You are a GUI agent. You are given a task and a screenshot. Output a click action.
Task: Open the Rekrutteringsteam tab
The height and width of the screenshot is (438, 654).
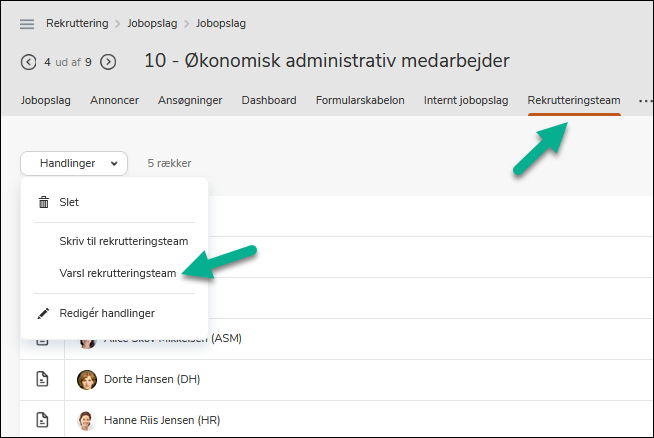574,100
